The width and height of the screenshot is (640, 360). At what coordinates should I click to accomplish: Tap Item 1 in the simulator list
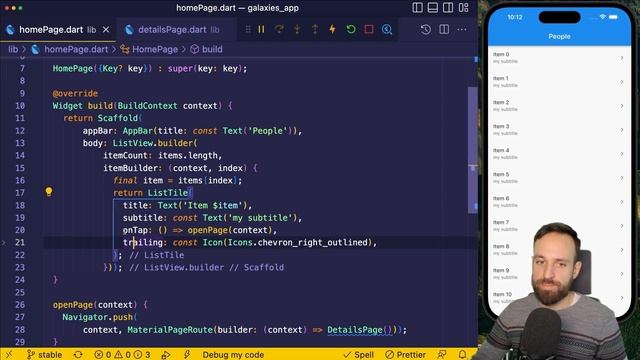tap(559, 82)
